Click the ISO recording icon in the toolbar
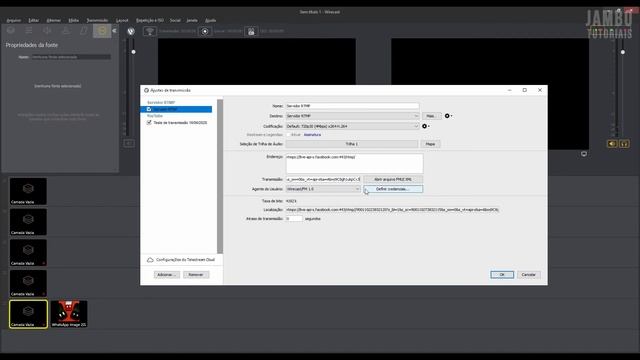The height and width of the screenshot is (360, 640). pos(251,31)
